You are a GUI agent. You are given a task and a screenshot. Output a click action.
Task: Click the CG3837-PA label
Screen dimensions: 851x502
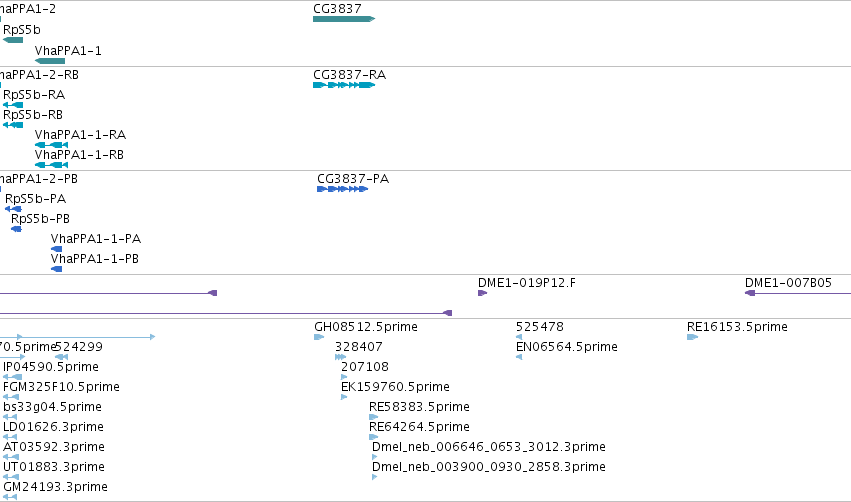click(x=353, y=179)
